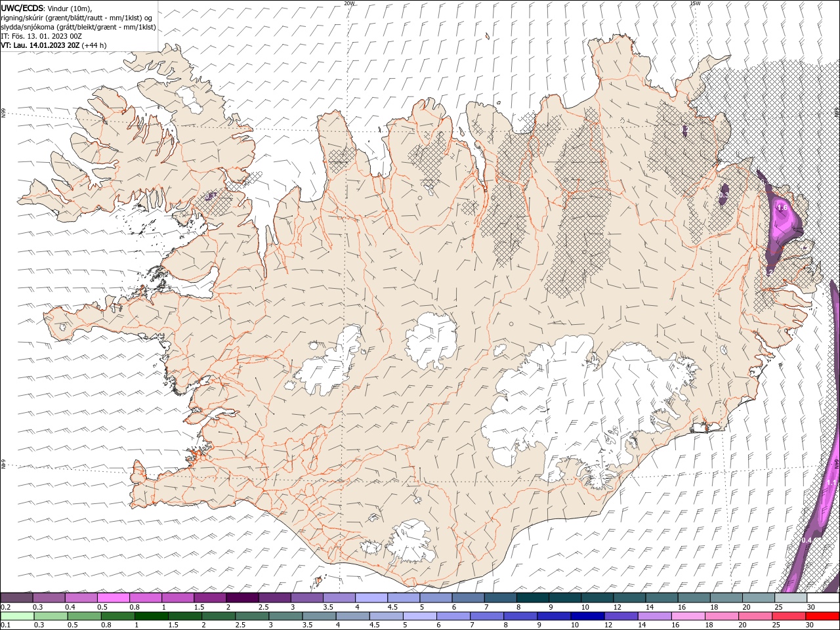The image size is (840, 630).
Task: Click the darkest purple 2 swatch in the snow legend
Action: pyautogui.click(x=241, y=598)
